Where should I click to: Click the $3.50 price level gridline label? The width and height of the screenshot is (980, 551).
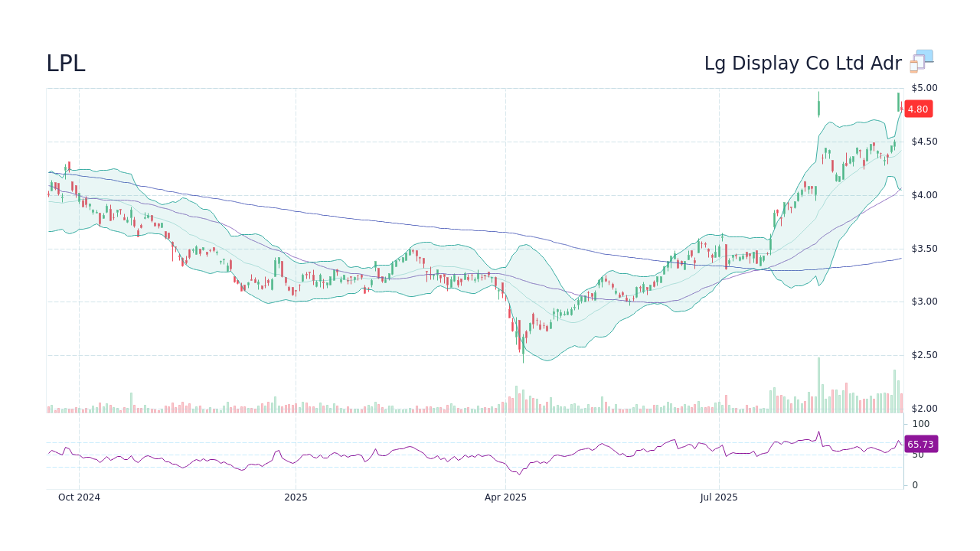(924, 248)
